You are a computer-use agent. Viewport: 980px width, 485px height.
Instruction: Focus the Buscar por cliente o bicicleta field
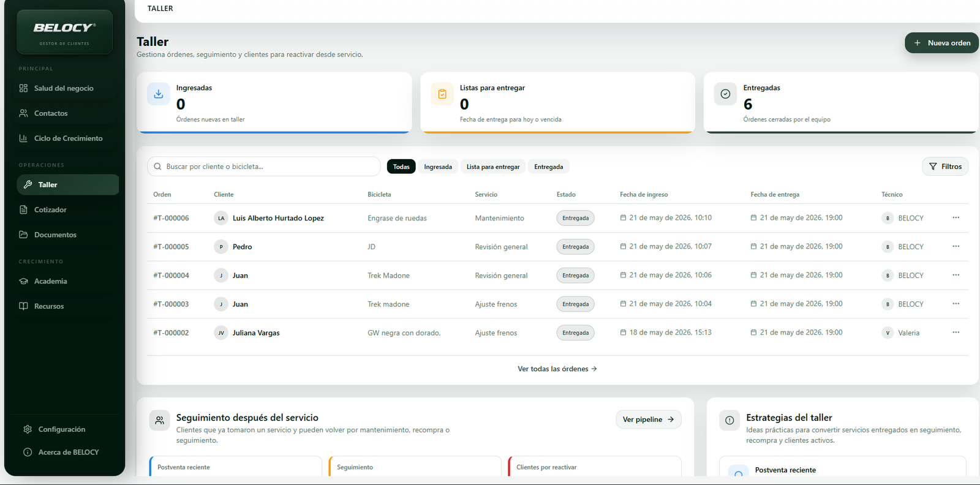(264, 167)
